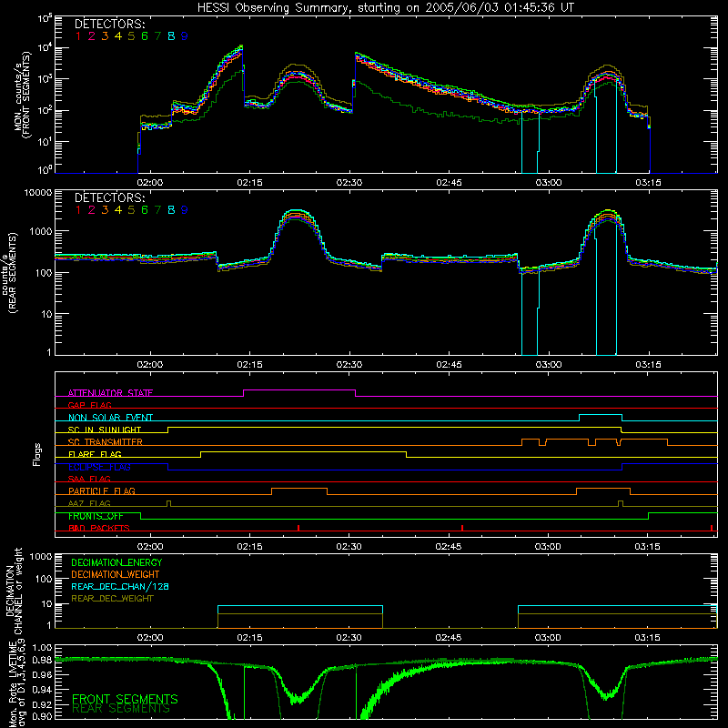Select the SC TRANSMITTER flag label
Image resolution: width=728 pixels, height=728 pixels.
coord(106,442)
